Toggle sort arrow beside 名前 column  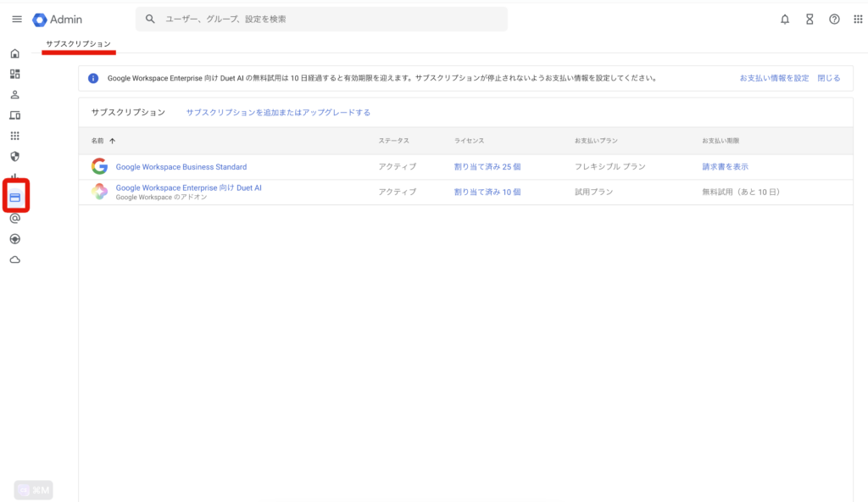pos(113,141)
